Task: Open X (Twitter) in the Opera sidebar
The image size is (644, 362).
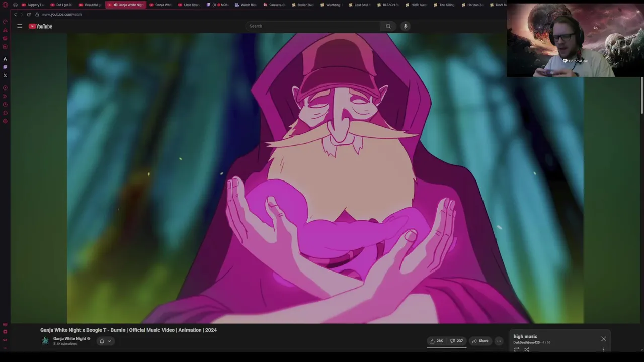Action: pyautogui.click(x=5, y=75)
